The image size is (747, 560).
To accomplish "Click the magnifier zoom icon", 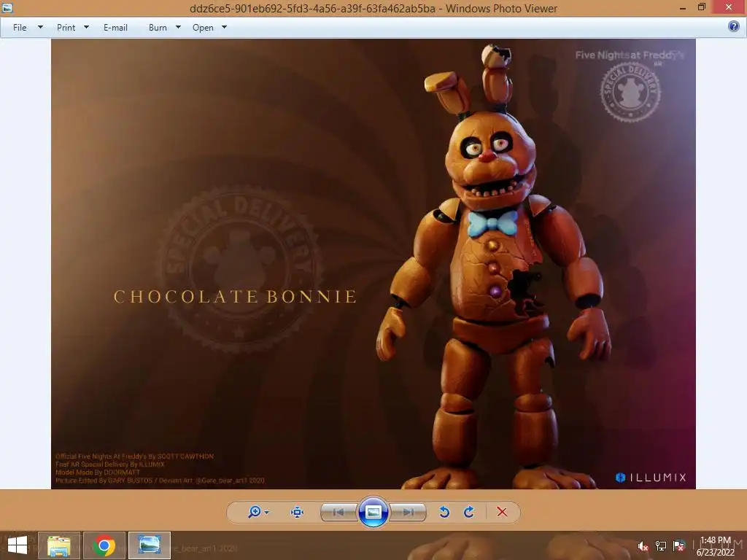I will coord(255,512).
